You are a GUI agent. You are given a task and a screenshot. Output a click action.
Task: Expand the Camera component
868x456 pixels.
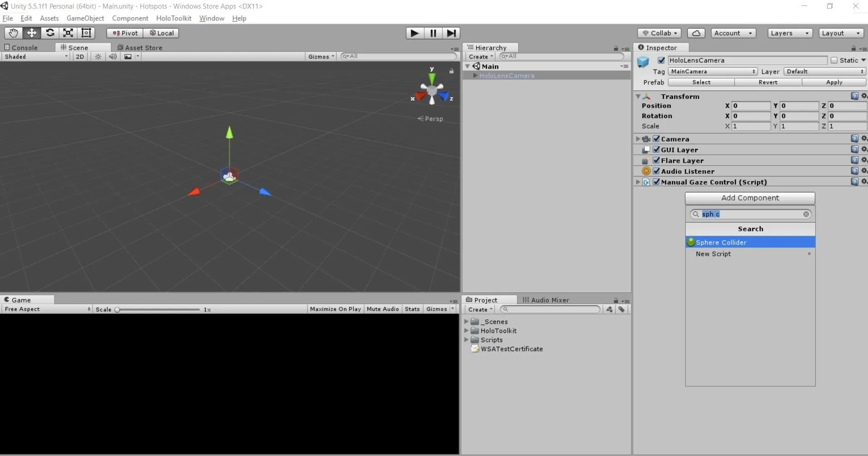tap(638, 139)
